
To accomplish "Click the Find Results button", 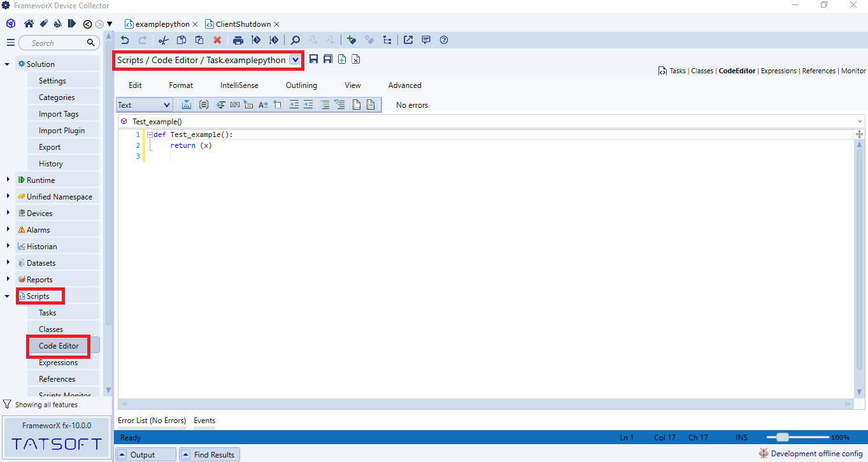I will (208, 454).
